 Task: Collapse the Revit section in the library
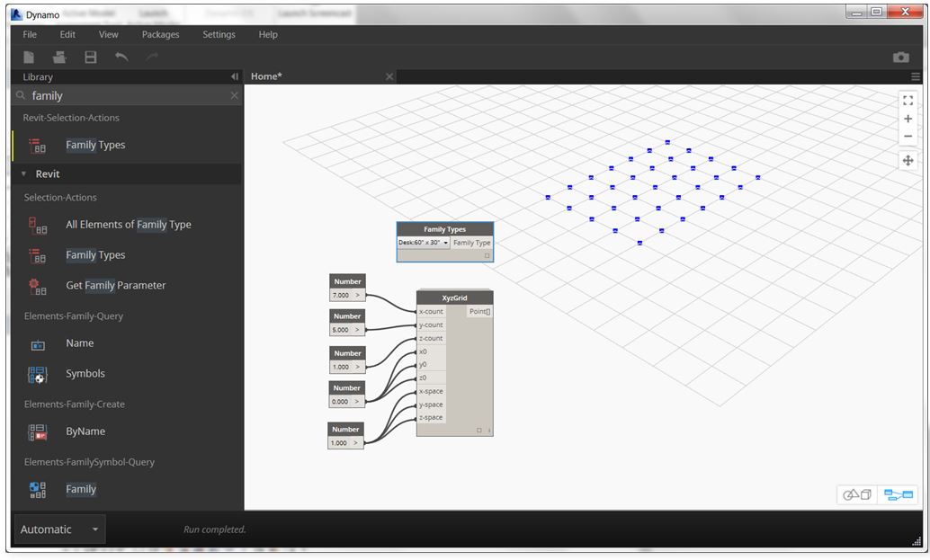coord(22,173)
